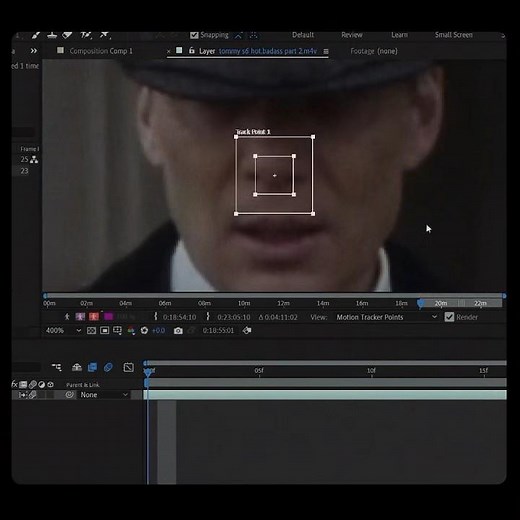Click the Track Point 1 attach point crosshair

[x=274, y=175]
